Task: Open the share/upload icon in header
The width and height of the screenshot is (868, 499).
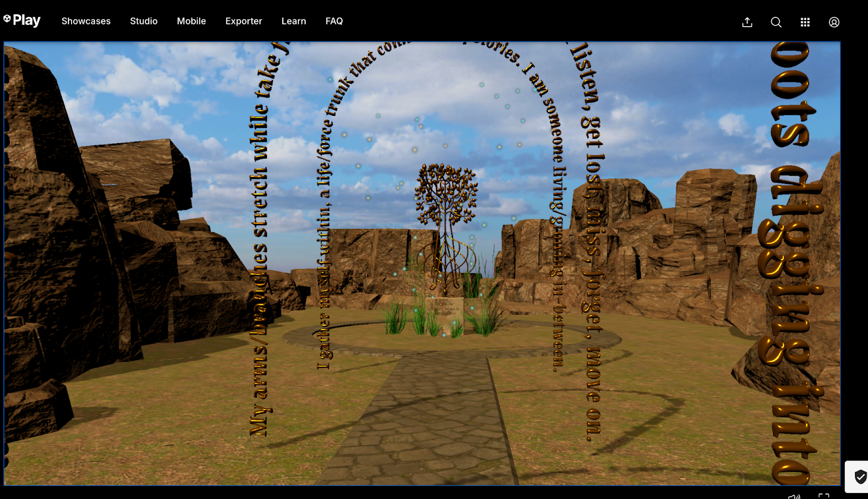Action: (747, 22)
